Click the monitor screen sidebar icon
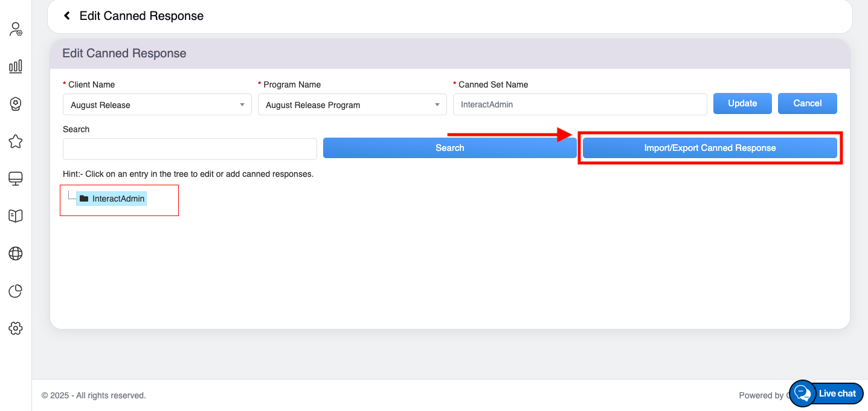This screenshot has width=868, height=411. coord(16,179)
